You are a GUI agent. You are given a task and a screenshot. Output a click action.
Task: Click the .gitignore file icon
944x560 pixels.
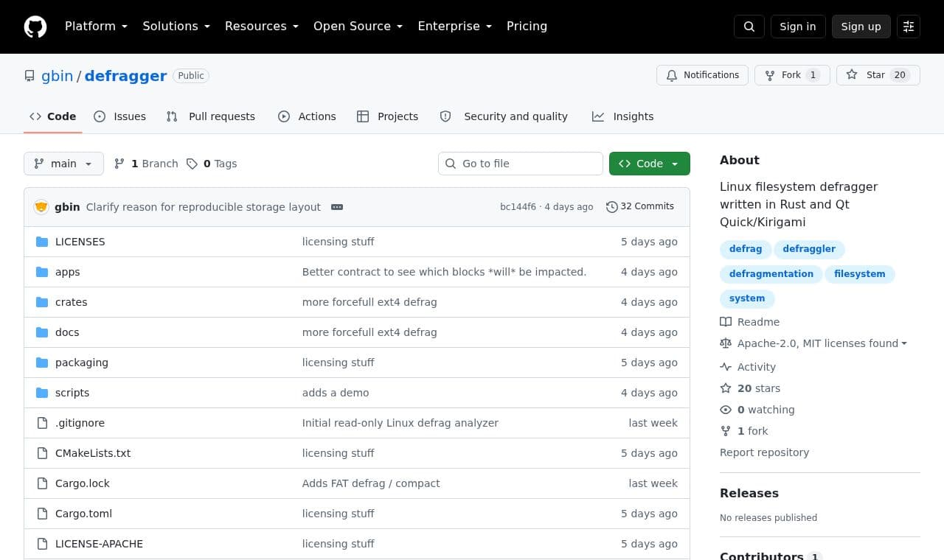[x=42, y=423]
